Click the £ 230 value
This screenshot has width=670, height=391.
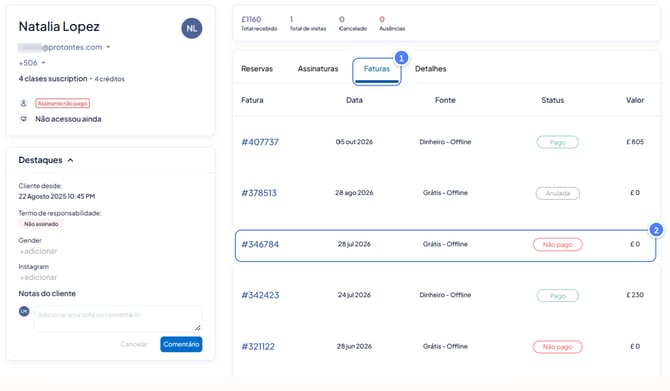635,295
